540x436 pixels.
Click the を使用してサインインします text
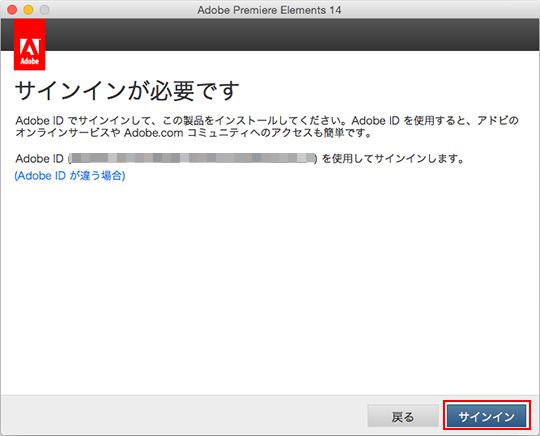tap(393, 158)
